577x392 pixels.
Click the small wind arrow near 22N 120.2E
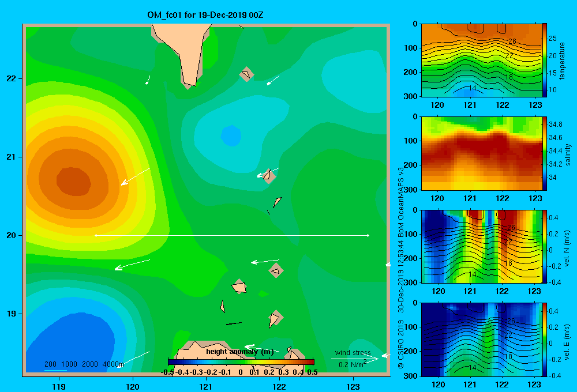tap(148, 80)
